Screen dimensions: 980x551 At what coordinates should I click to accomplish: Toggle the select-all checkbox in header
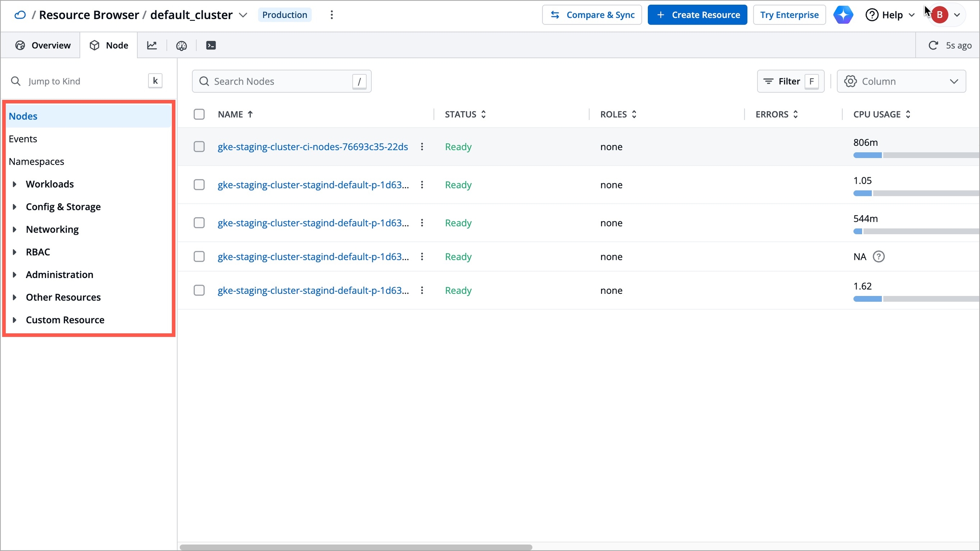tap(199, 114)
